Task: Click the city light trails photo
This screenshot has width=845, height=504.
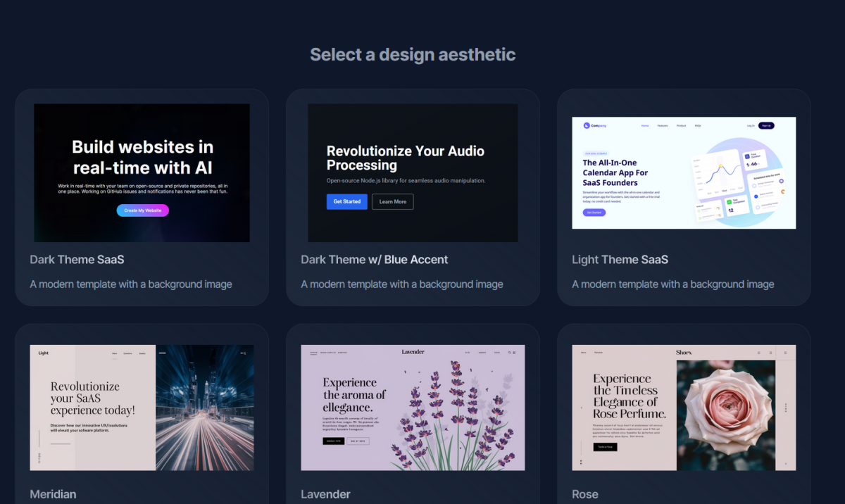Action: [x=204, y=408]
